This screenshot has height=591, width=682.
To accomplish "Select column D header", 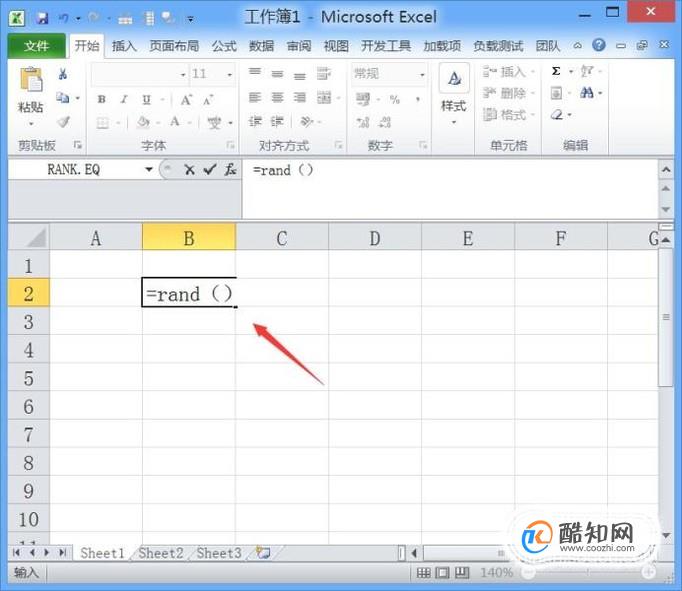I will pyautogui.click(x=375, y=238).
